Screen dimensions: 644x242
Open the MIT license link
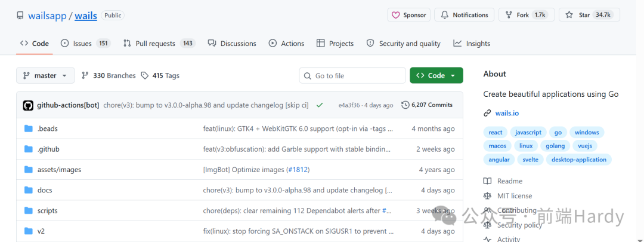514,196
